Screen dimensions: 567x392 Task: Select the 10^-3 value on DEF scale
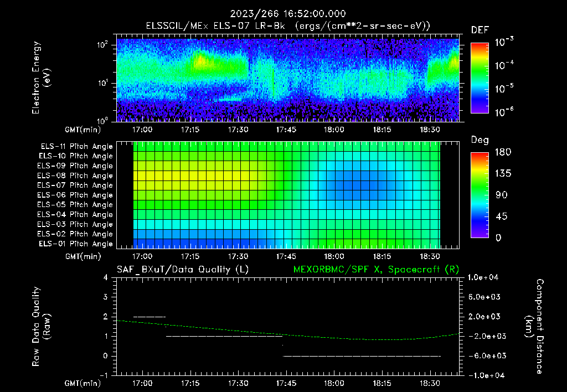click(x=504, y=42)
